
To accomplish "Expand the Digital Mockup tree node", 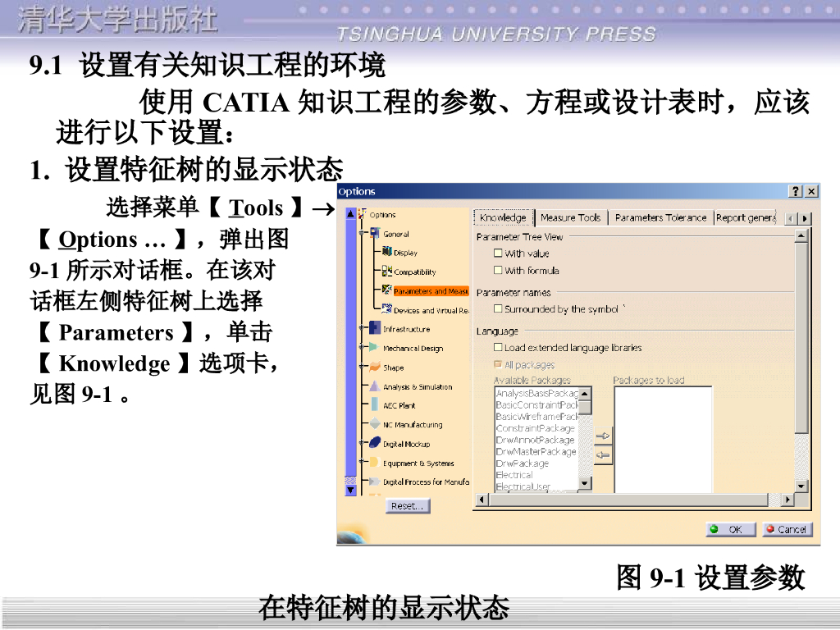I will [x=363, y=443].
